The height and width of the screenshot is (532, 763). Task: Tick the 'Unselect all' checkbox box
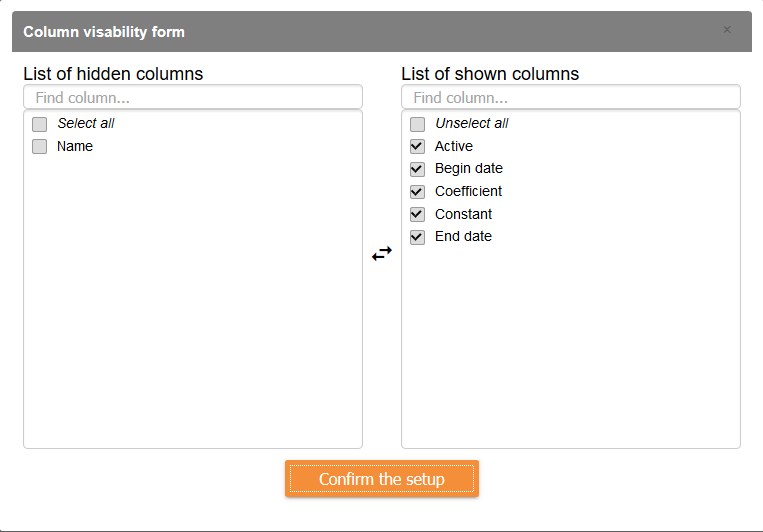(418, 124)
